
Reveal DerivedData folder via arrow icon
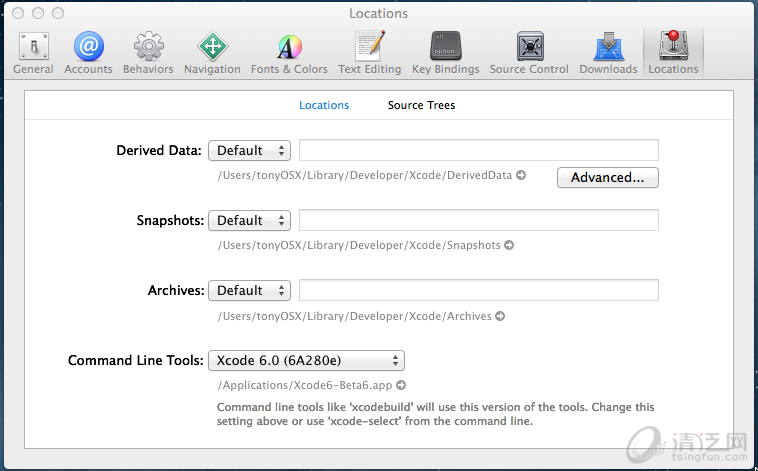point(521,176)
